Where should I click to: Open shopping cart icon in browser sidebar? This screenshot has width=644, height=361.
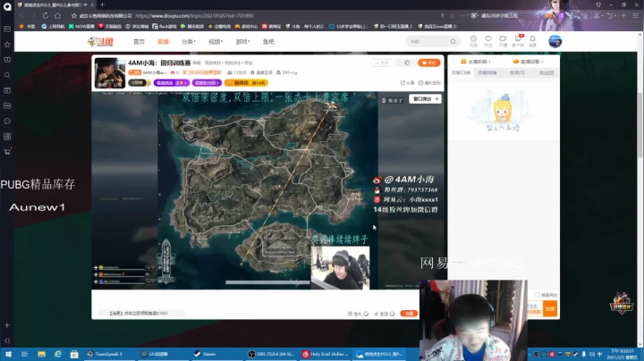click(x=7, y=152)
